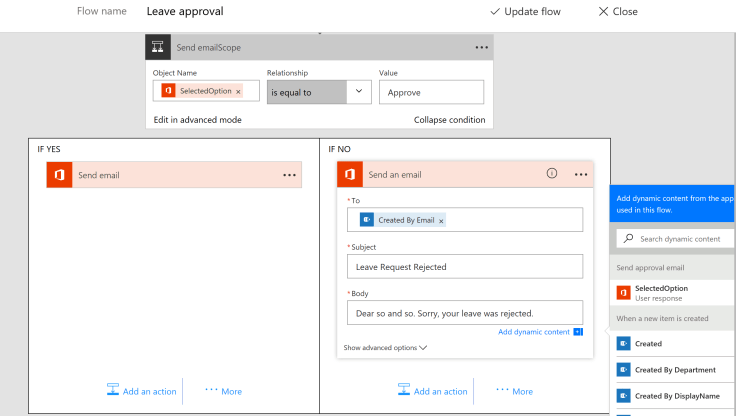Image resolution: width=736 pixels, height=416 pixels.
Task: Expand Show advanced options
Action: [x=385, y=348]
